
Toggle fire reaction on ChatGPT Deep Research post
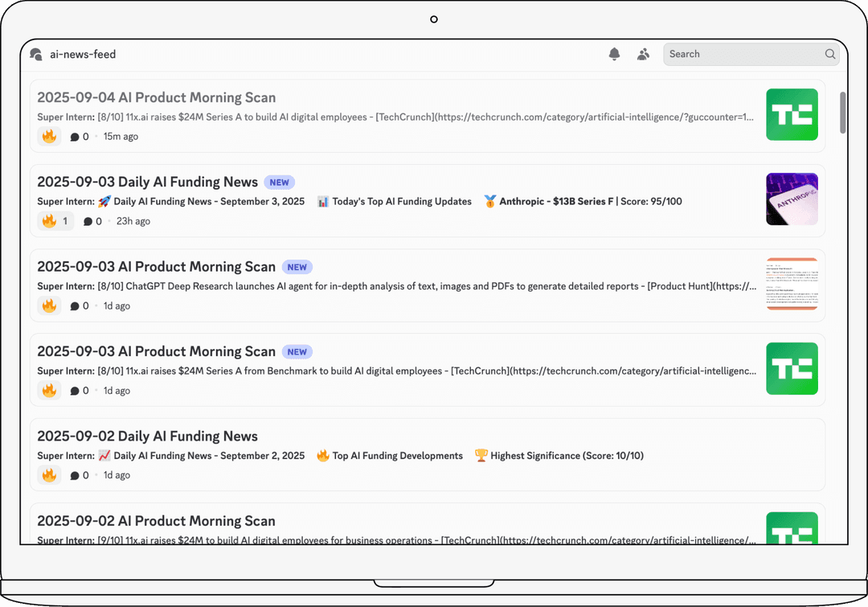click(49, 306)
